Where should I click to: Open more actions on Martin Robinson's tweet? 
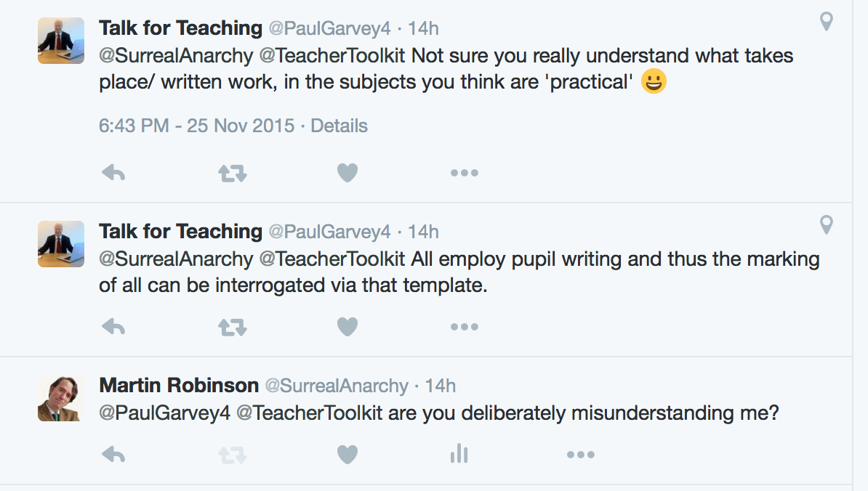(x=580, y=453)
